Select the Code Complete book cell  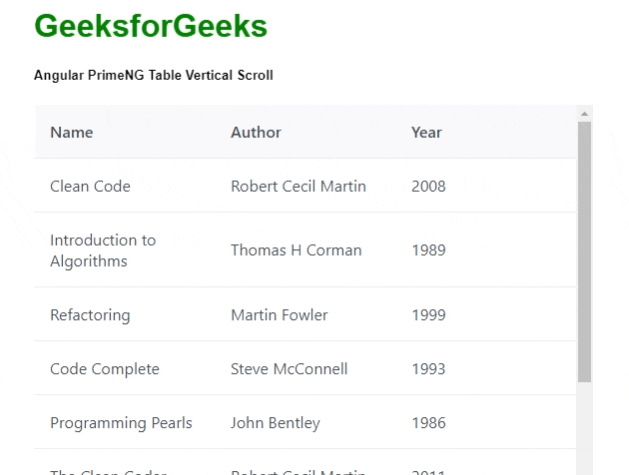tap(104, 369)
